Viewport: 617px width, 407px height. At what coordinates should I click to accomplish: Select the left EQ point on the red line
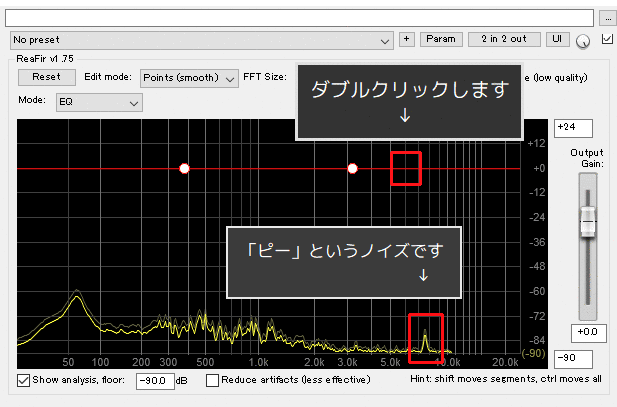[x=184, y=168]
